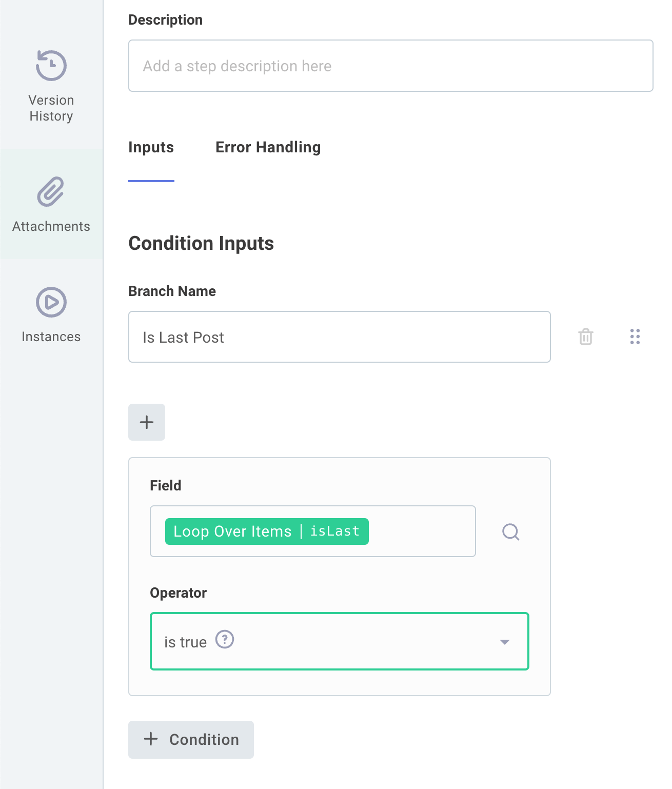The height and width of the screenshot is (789, 672).
Task: Click into the Branch Name field
Action: (339, 337)
